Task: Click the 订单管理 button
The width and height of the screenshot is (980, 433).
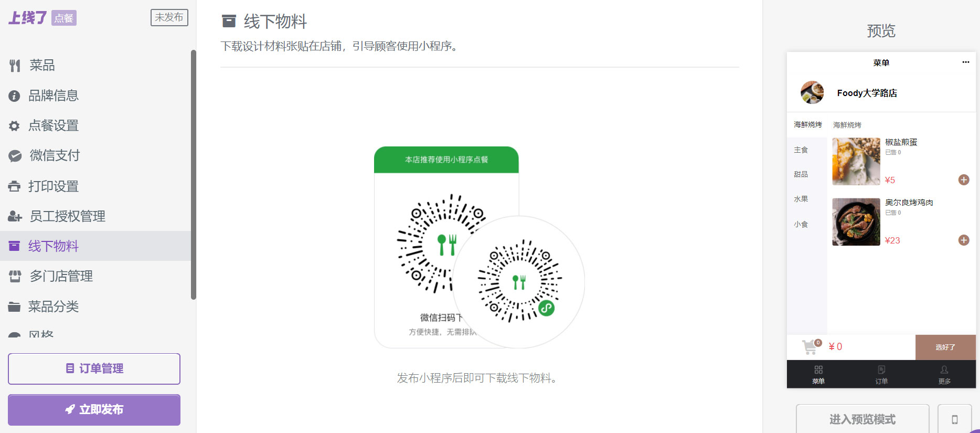Action: point(94,368)
